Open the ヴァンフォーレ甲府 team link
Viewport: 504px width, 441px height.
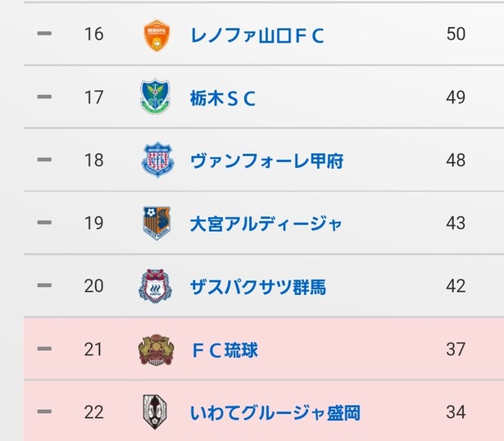267,161
